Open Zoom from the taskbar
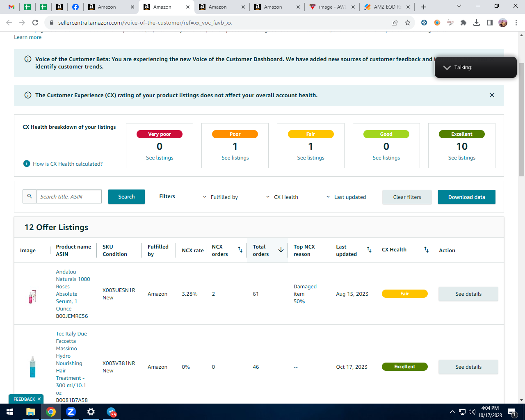 point(71,412)
